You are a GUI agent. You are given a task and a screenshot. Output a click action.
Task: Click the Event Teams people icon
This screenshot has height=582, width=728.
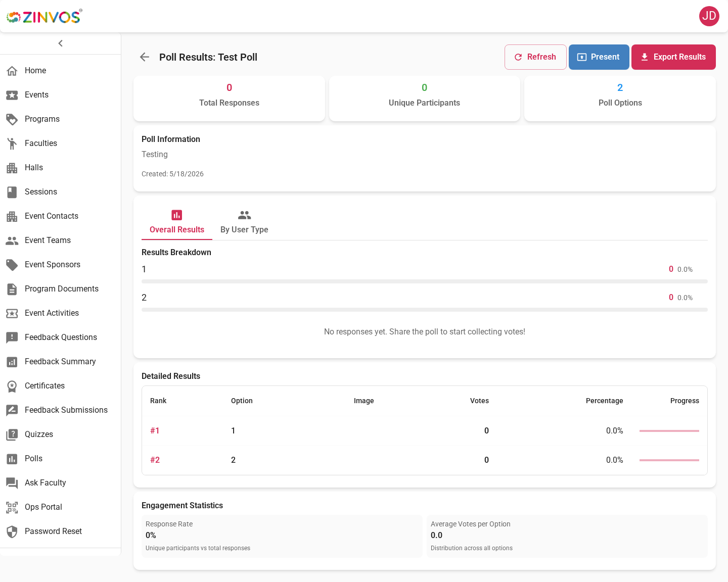pyautogui.click(x=12, y=240)
